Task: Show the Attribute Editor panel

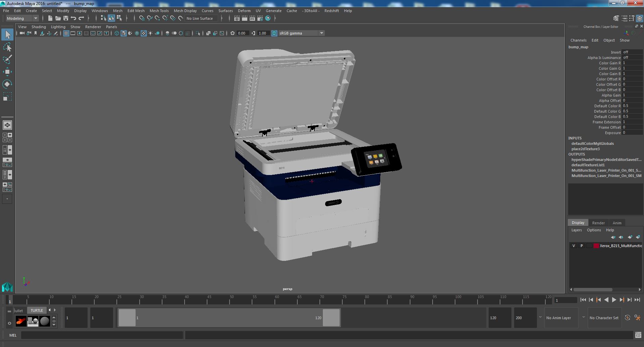Action: click(x=624, y=18)
